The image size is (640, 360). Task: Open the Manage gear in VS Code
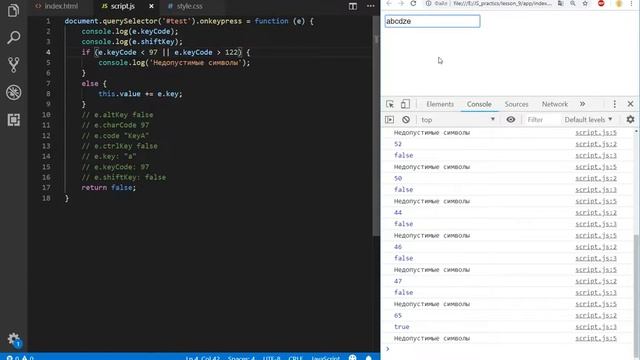point(13,339)
